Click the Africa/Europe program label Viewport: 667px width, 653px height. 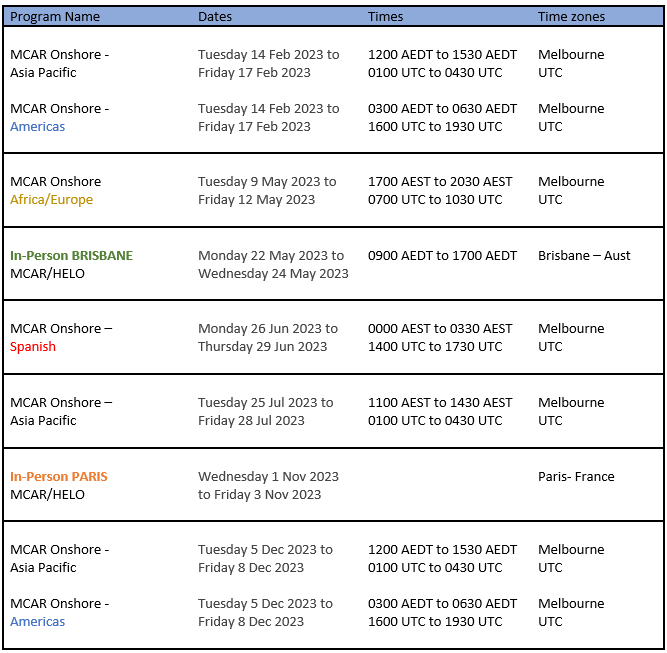[51, 200]
